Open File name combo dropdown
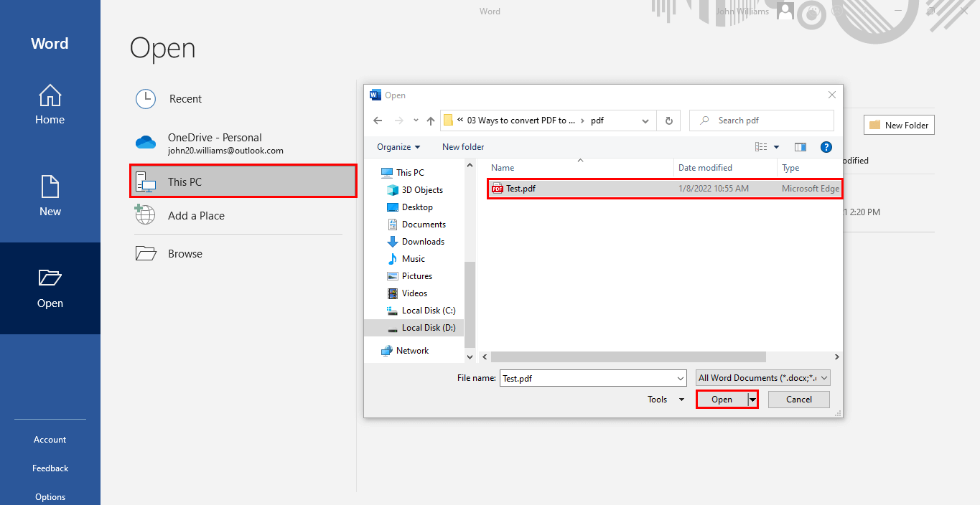 coord(681,378)
